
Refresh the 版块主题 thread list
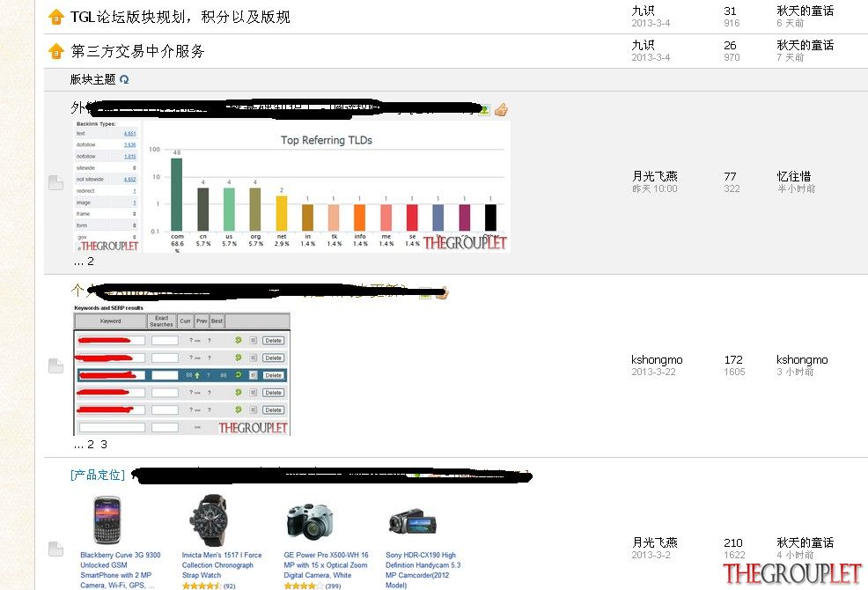point(124,80)
